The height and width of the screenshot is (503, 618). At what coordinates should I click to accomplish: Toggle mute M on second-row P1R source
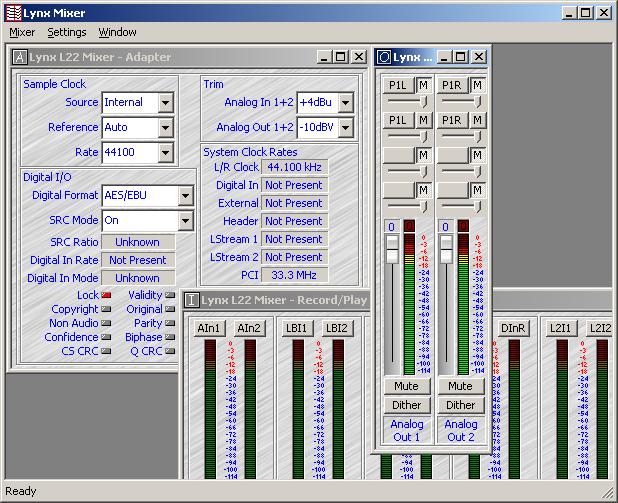pyautogui.click(x=477, y=120)
